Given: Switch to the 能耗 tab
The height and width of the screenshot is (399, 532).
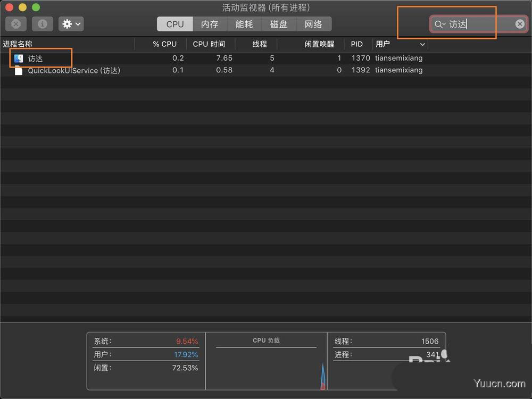Looking at the screenshot, I should point(244,24).
